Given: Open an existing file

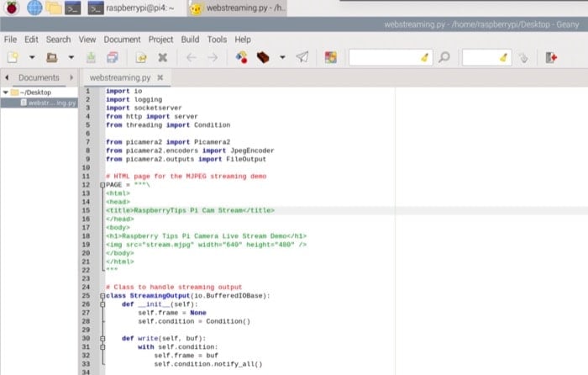Looking at the screenshot, I should coord(52,57).
